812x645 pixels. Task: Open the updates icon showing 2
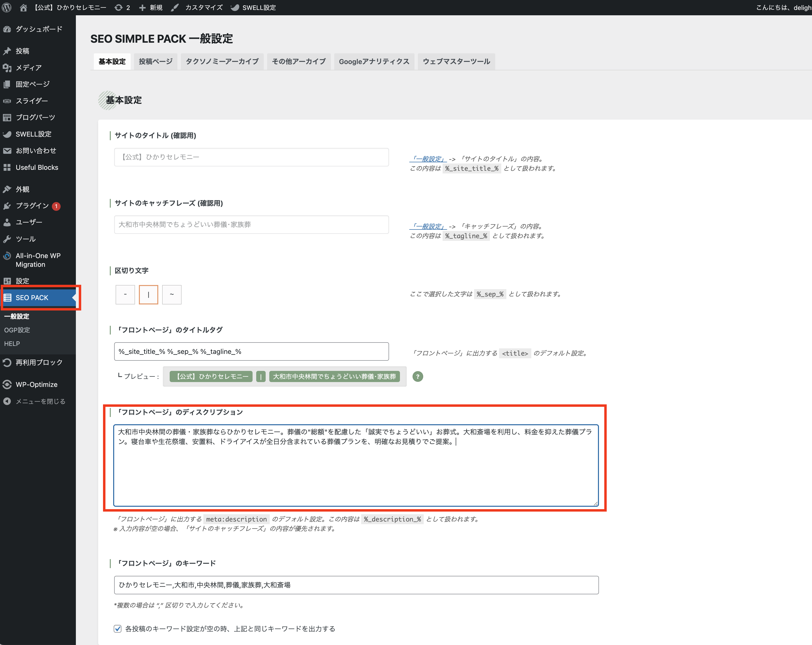[x=122, y=8]
